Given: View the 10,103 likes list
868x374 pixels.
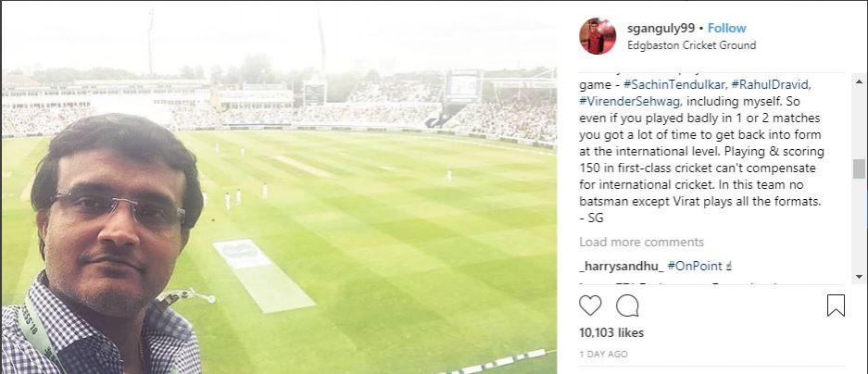Looking at the screenshot, I should (610, 332).
